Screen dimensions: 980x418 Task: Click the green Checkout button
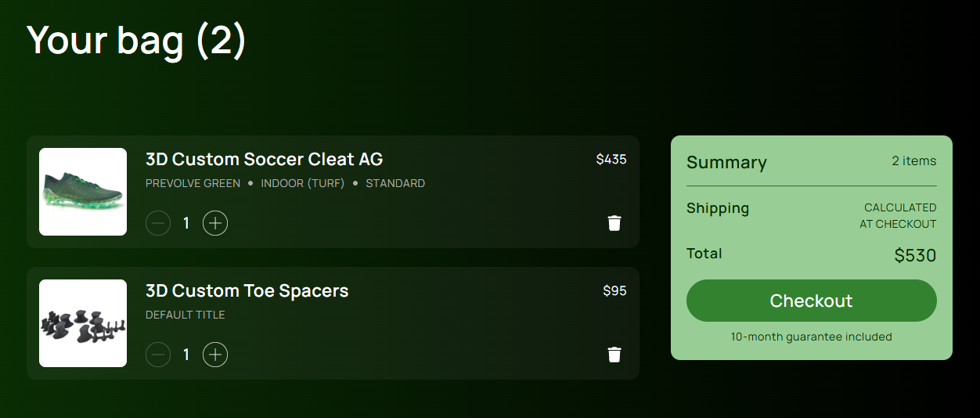point(811,301)
